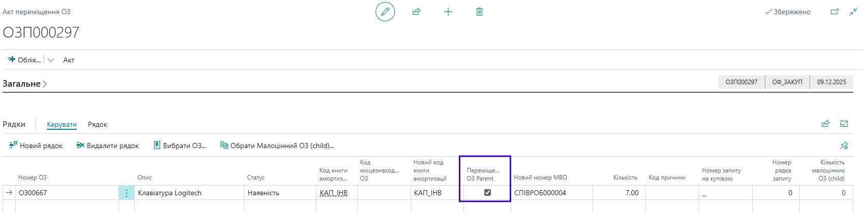868x213 pixels.
Task: Open document in new window icon
Action: click(x=834, y=12)
